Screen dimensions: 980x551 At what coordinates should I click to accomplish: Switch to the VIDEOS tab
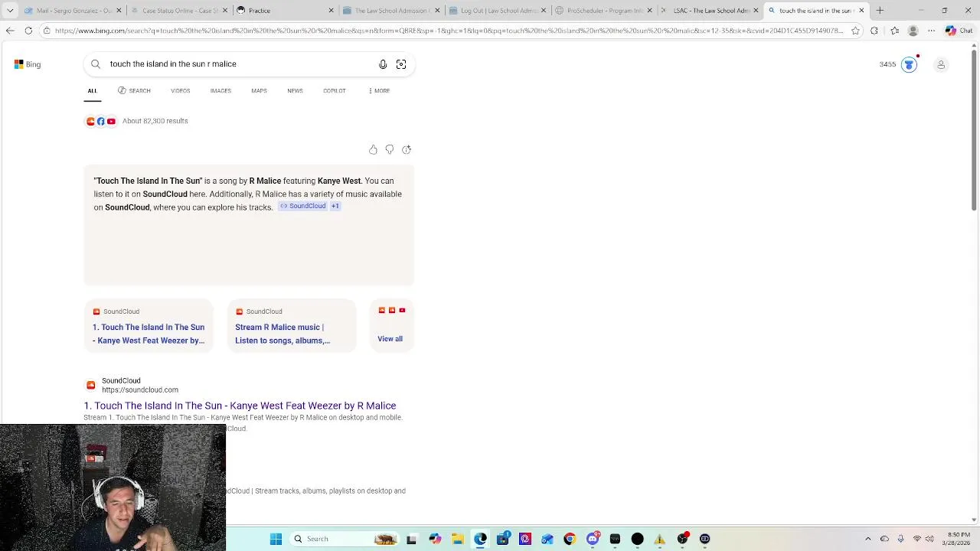(181, 91)
